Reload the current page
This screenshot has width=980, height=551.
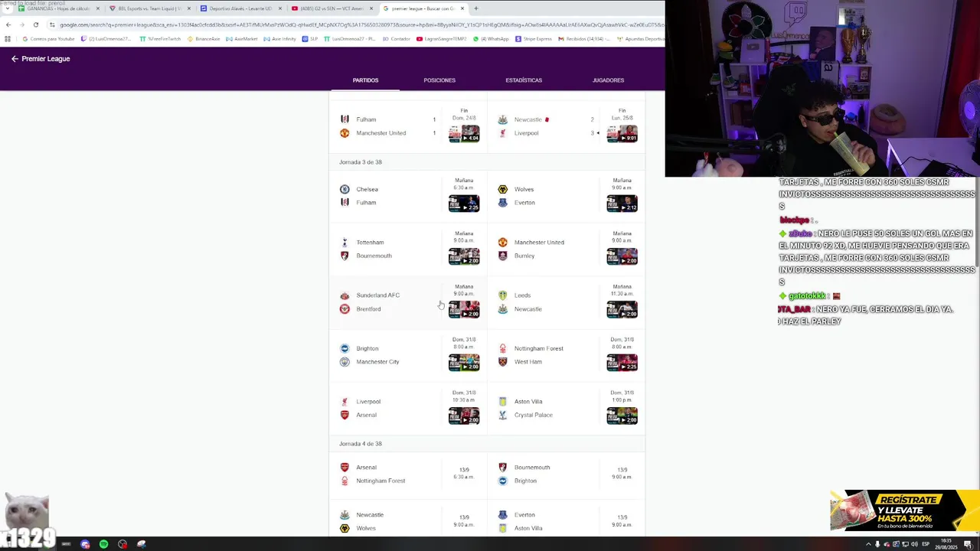coord(35,24)
